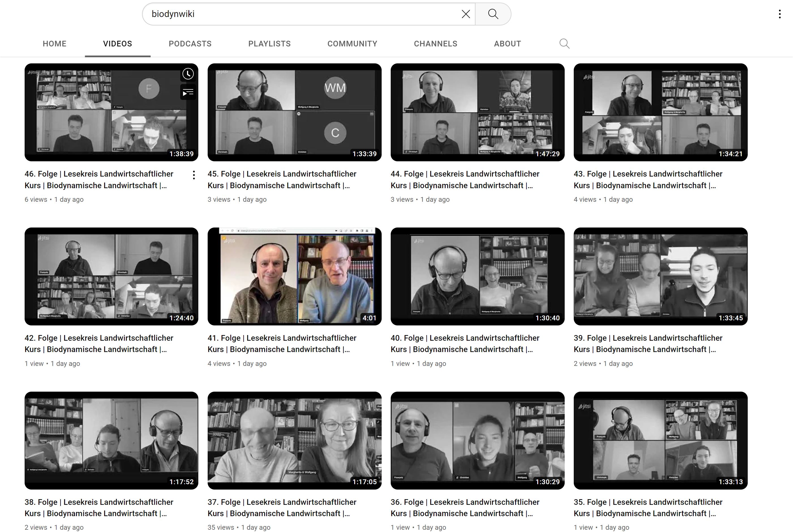793x532 pixels.
Task: Open action menu for 46. Folge video
Action: pos(194,175)
